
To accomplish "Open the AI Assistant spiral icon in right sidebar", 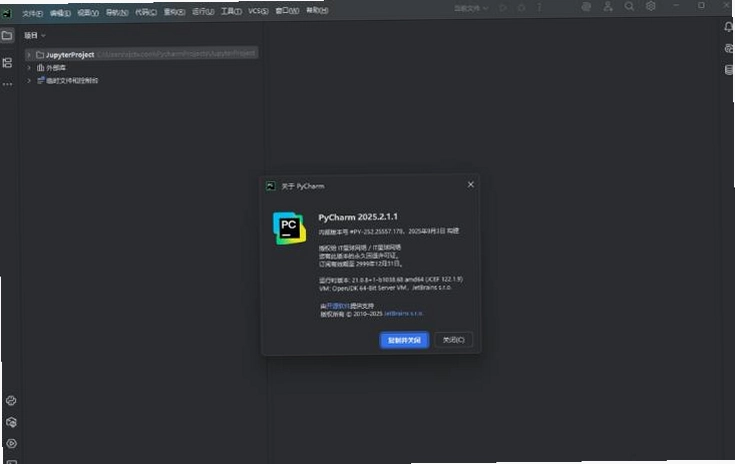I will (729, 49).
